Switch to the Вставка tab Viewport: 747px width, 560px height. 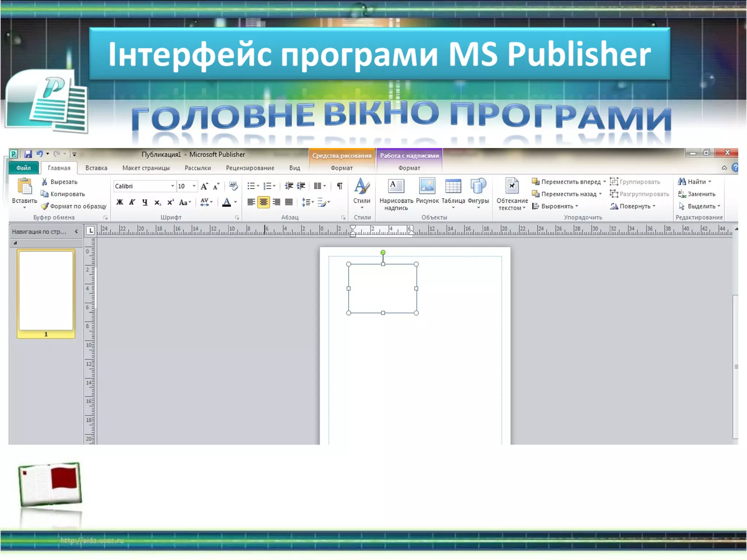(x=96, y=168)
